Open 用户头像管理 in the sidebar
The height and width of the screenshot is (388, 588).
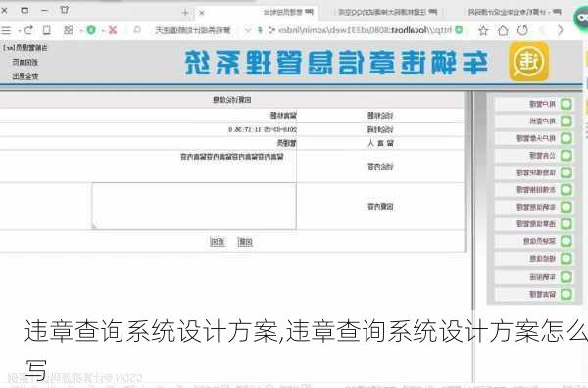[x=536, y=138]
